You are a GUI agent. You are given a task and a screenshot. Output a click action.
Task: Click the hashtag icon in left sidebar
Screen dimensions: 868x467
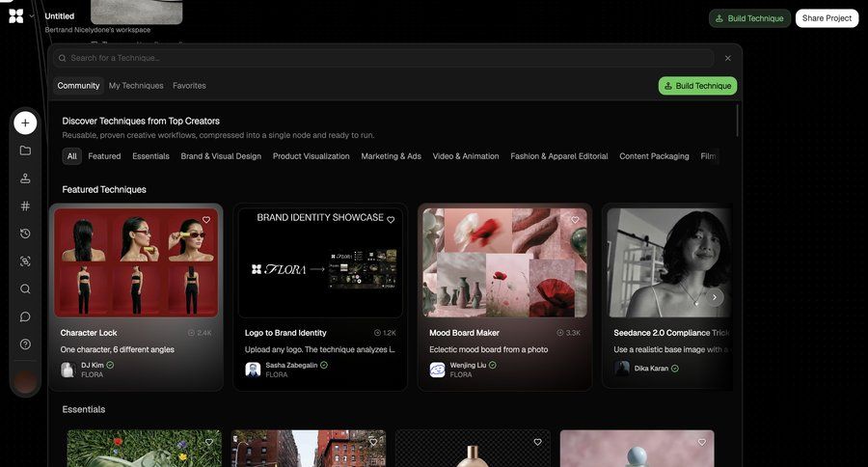click(25, 206)
